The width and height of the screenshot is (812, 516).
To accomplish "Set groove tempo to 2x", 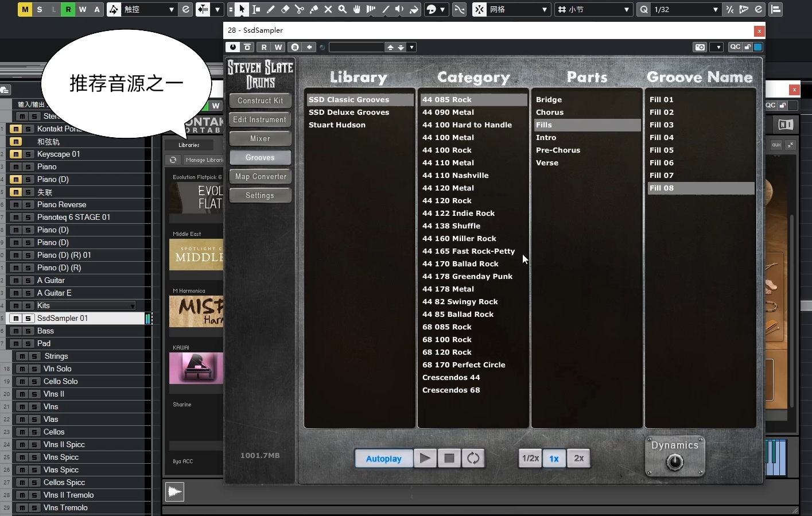I will (x=579, y=458).
